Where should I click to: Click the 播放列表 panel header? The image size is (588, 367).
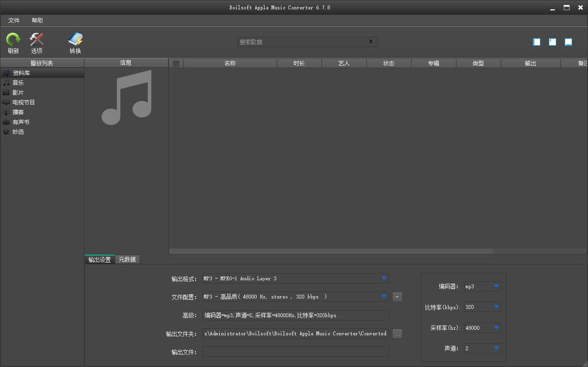42,63
